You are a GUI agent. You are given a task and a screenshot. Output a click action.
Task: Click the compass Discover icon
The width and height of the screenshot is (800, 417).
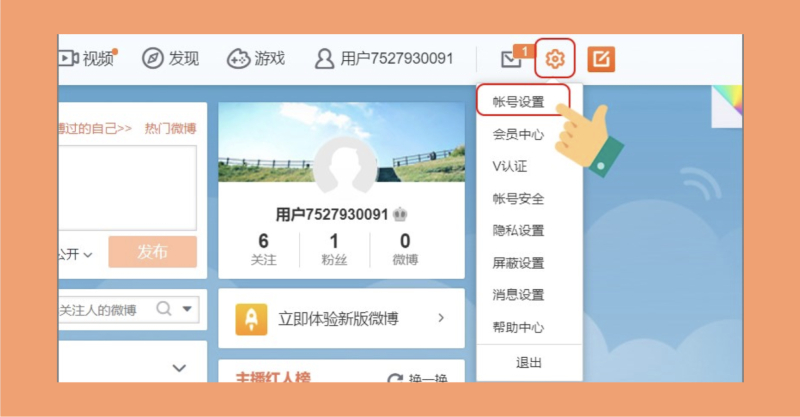point(152,58)
